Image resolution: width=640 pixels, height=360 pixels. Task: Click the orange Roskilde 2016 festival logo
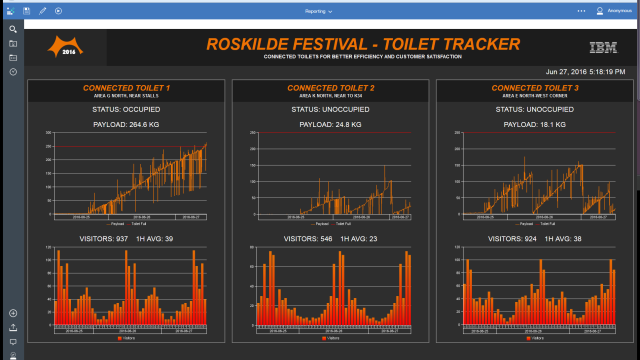[x=65, y=47]
